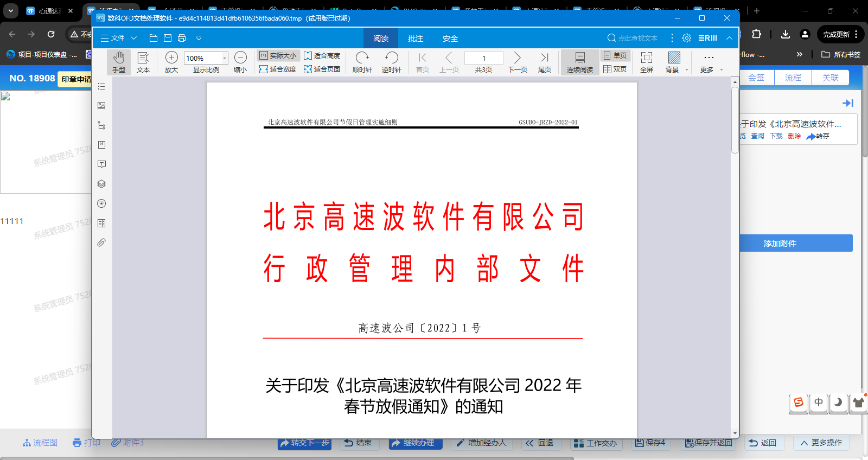This screenshot has width=868, height=460.
Task: Open the form table sidebar icon
Action: [x=101, y=223]
